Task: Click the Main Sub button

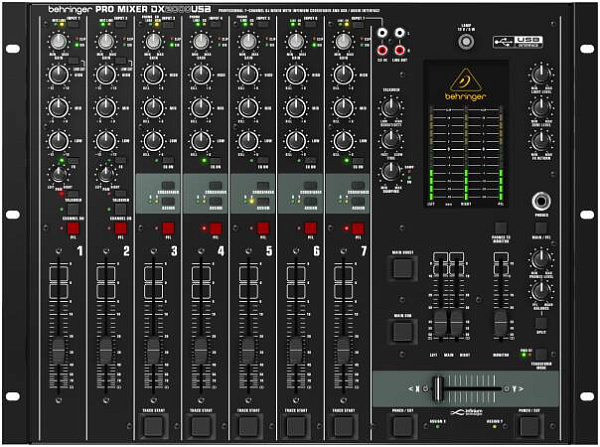Action: point(403,331)
